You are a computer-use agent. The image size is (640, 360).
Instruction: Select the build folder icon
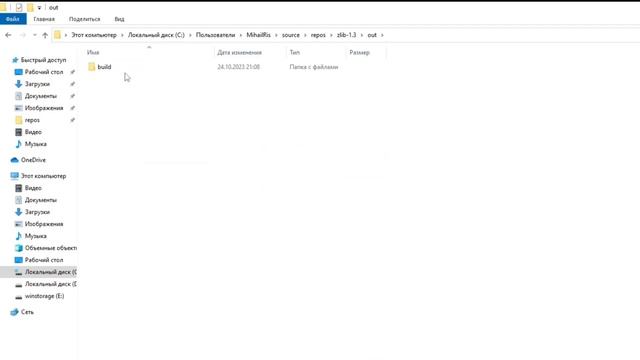[91, 67]
